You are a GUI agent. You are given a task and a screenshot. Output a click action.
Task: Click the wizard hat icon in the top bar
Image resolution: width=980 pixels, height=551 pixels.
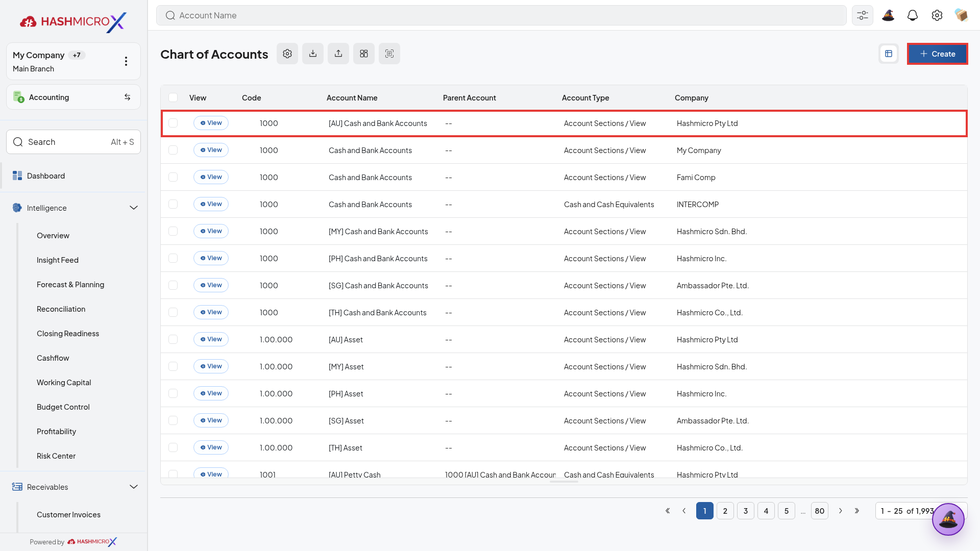coord(888,15)
